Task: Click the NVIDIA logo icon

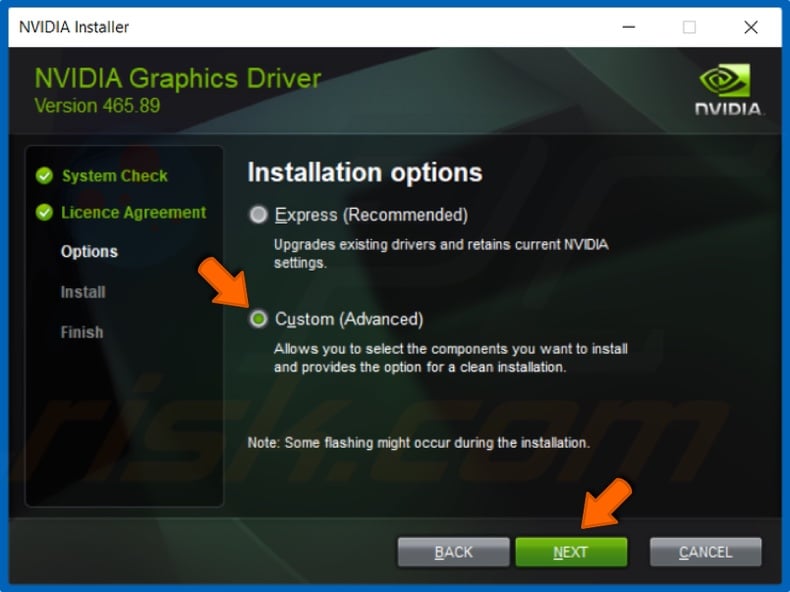Action: pyautogui.click(x=728, y=90)
